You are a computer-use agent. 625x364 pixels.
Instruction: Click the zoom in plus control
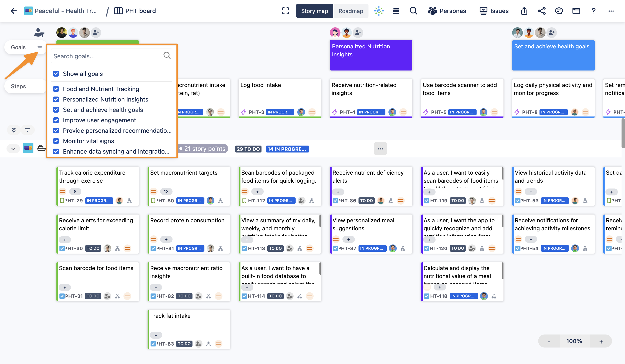tap(601, 341)
